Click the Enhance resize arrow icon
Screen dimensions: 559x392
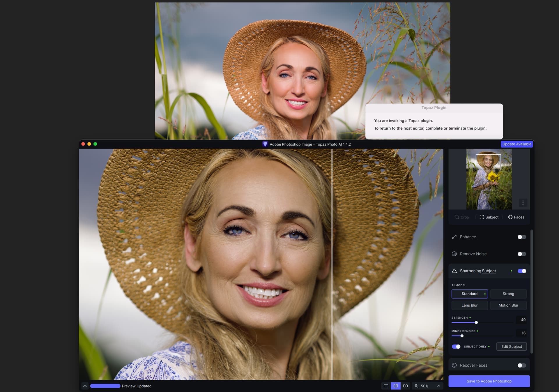[454, 237]
